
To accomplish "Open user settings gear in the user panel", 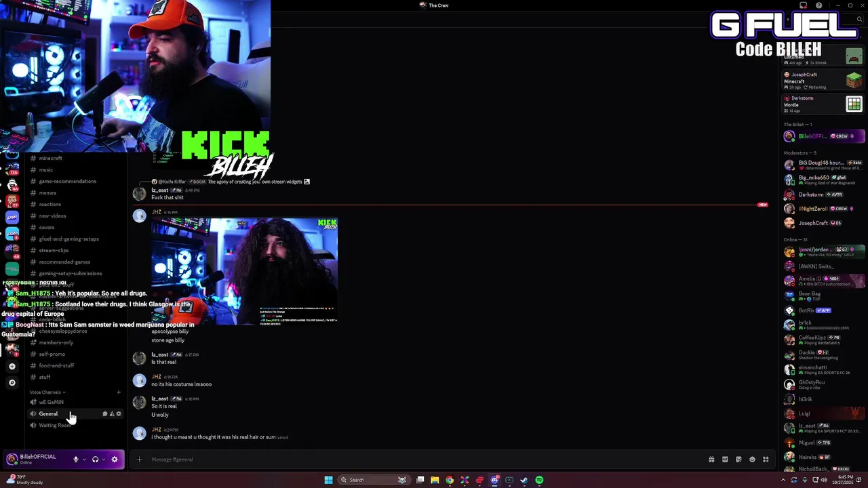I will pos(115,460).
